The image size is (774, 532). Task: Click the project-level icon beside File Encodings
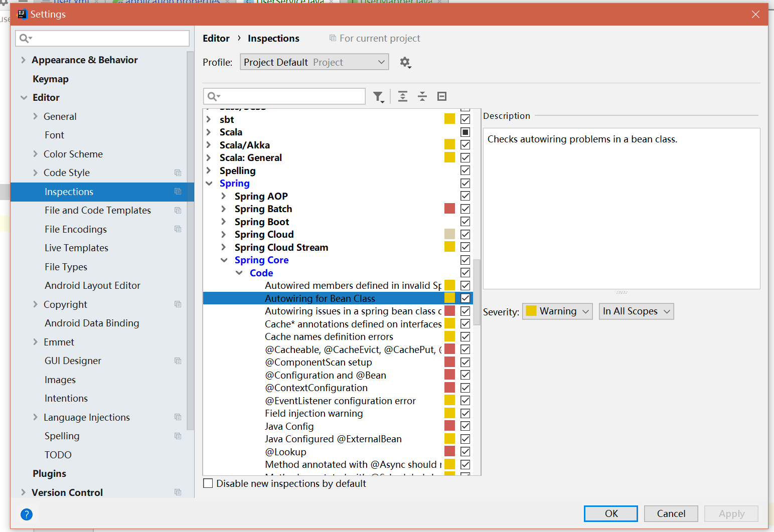click(178, 229)
